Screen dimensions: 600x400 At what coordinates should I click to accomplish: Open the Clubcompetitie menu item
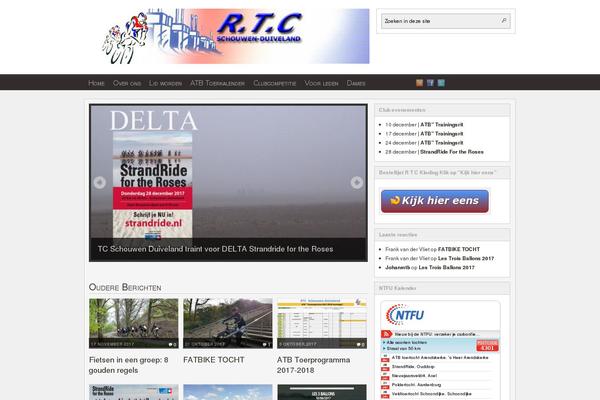tap(274, 83)
